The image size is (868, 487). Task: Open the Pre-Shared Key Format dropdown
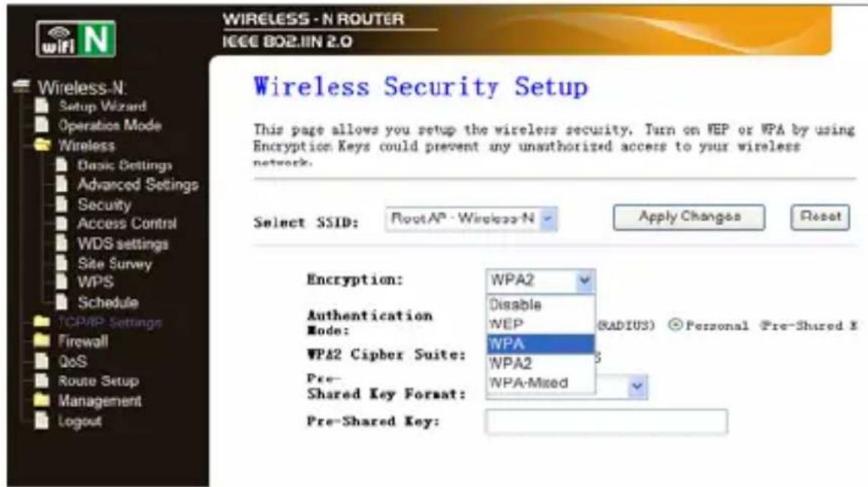pos(637,386)
